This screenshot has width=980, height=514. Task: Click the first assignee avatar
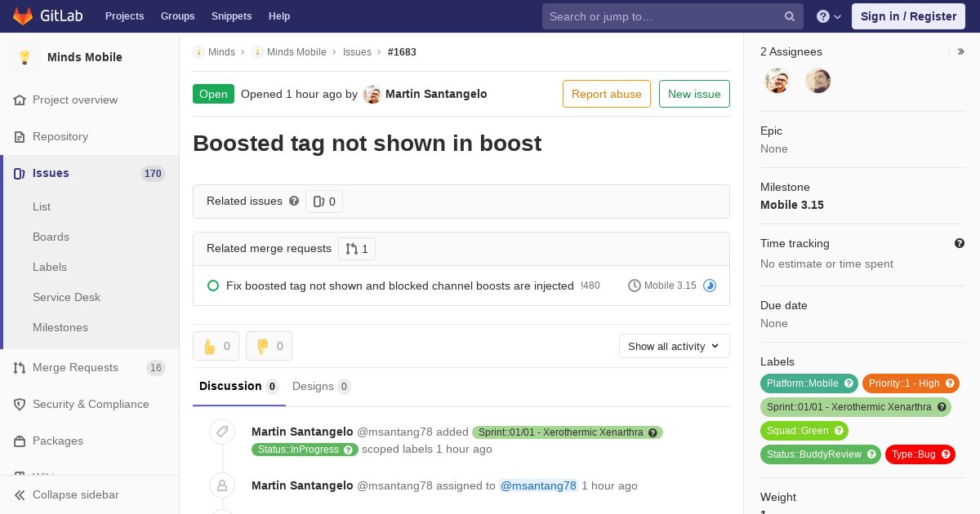(x=777, y=81)
